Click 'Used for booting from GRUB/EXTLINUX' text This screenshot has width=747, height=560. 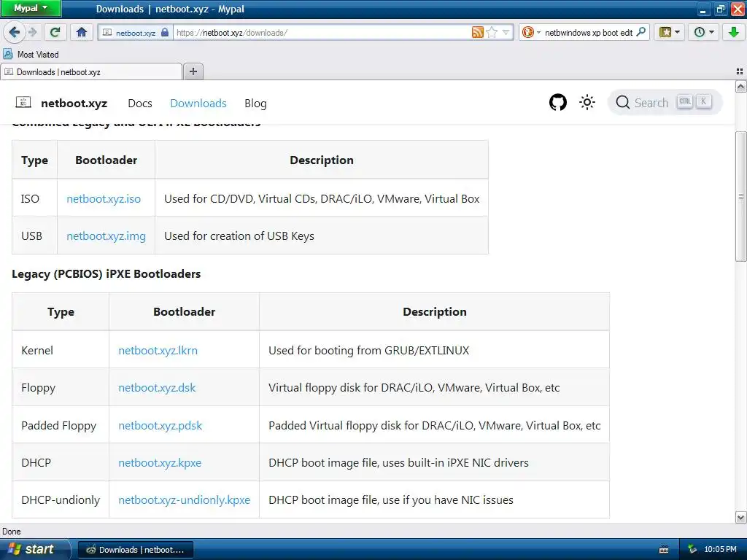368,351
